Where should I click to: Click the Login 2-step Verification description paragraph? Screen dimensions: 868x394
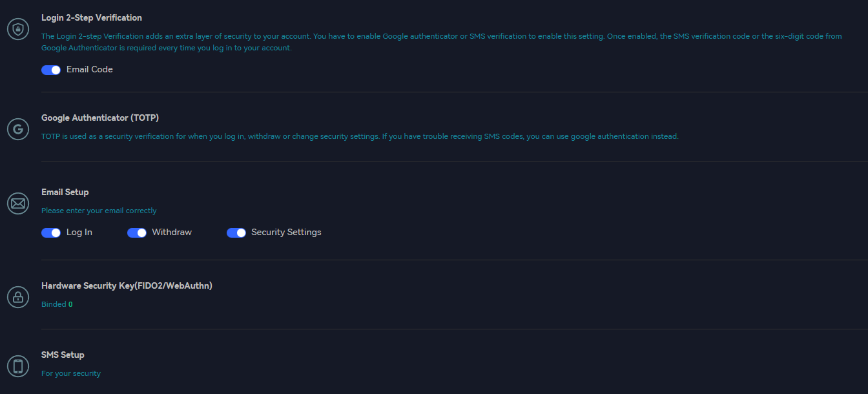pyautogui.click(x=441, y=42)
